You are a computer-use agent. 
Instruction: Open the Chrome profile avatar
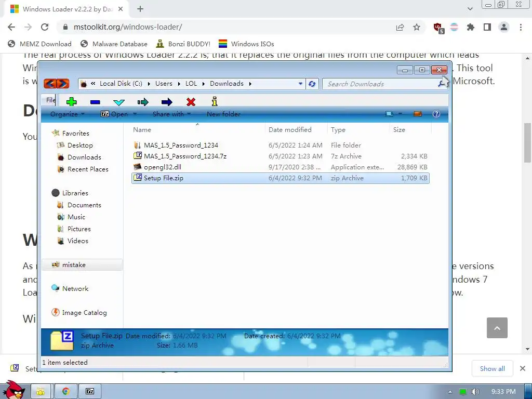click(x=504, y=27)
